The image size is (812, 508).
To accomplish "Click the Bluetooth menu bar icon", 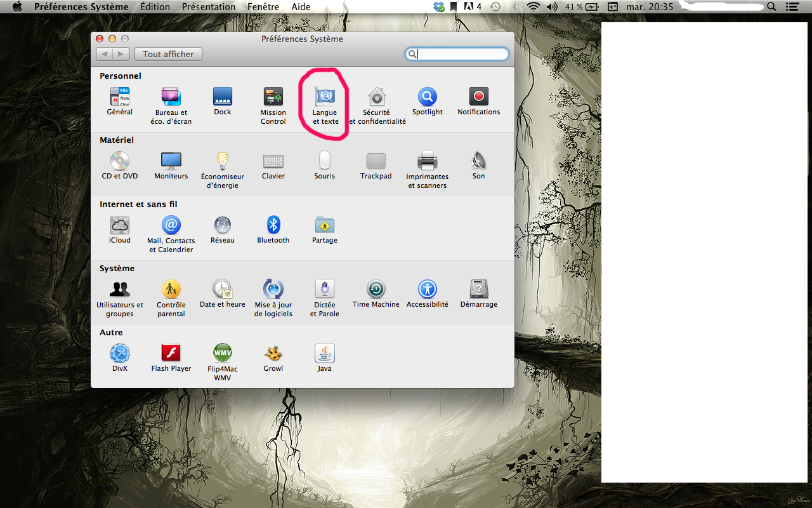I will (x=514, y=7).
